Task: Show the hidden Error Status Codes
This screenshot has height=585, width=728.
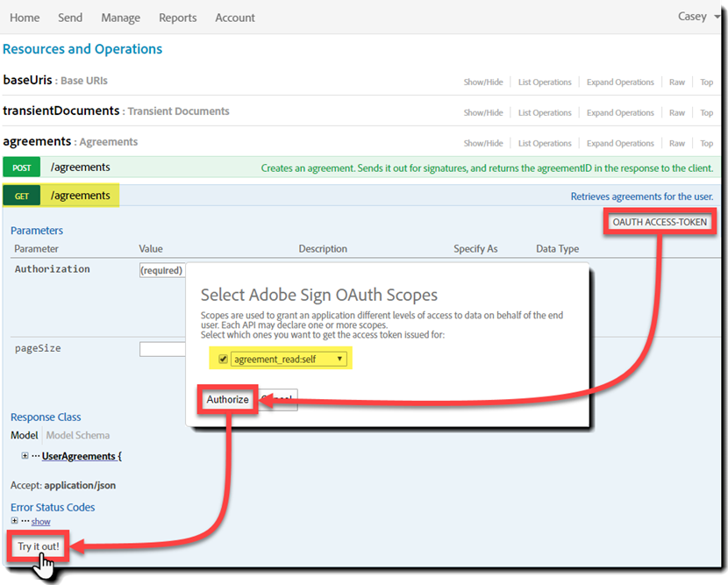Action: point(40,521)
